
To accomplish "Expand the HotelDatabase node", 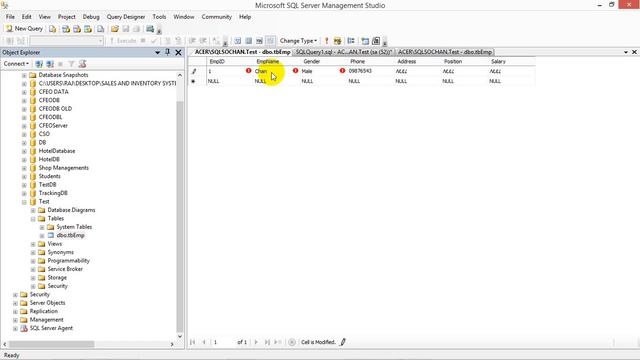I will coord(24,151).
